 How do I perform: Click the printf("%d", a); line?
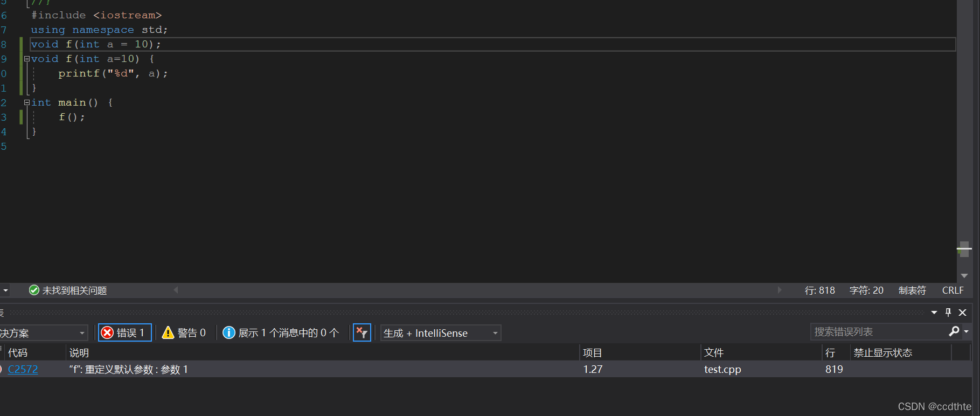tap(113, 73)
